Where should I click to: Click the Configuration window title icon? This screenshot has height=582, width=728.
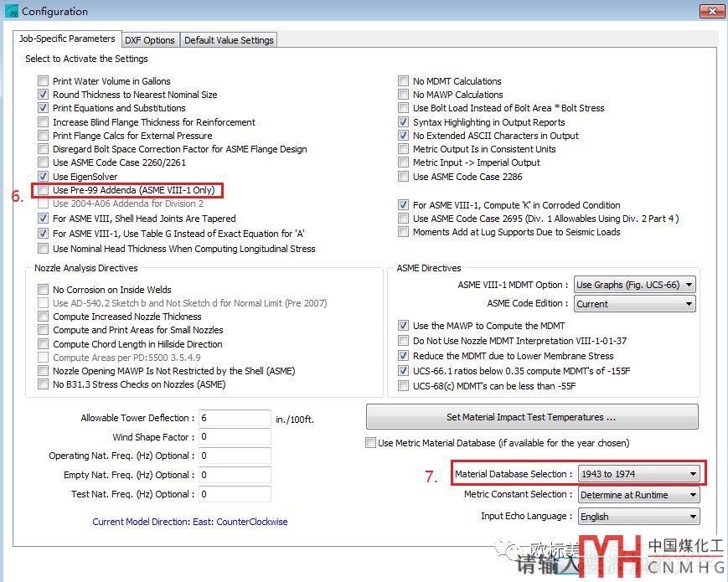pos(11,11)
